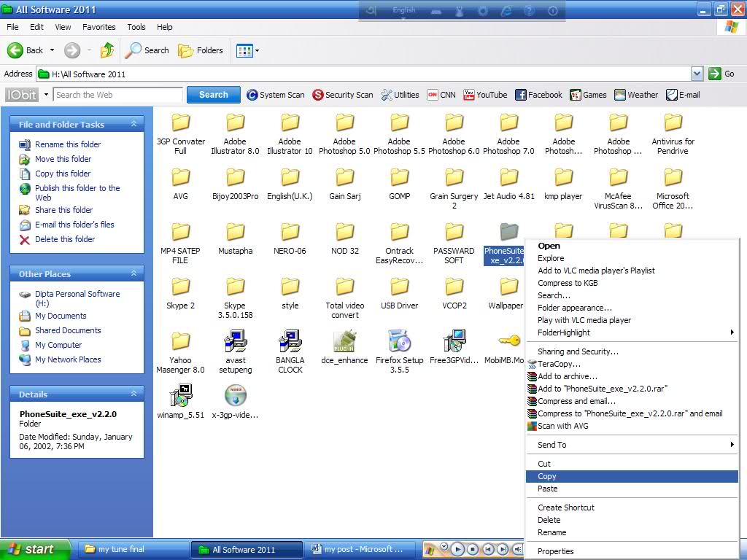The width and height of the screenshot is (747, 560).
Task: Choose TeraCopy... in context menu
Action: pyautogui.click(x=632, y=364)
